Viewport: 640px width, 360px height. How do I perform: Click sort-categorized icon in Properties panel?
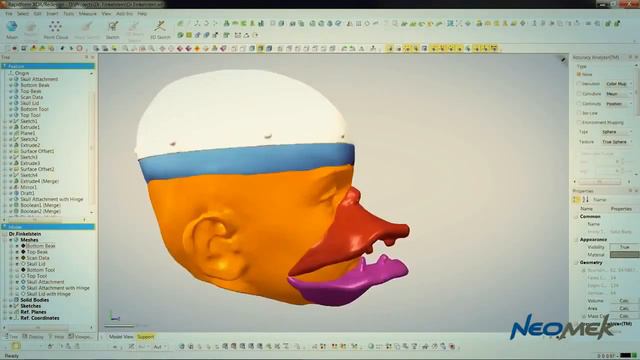point(576,200)
